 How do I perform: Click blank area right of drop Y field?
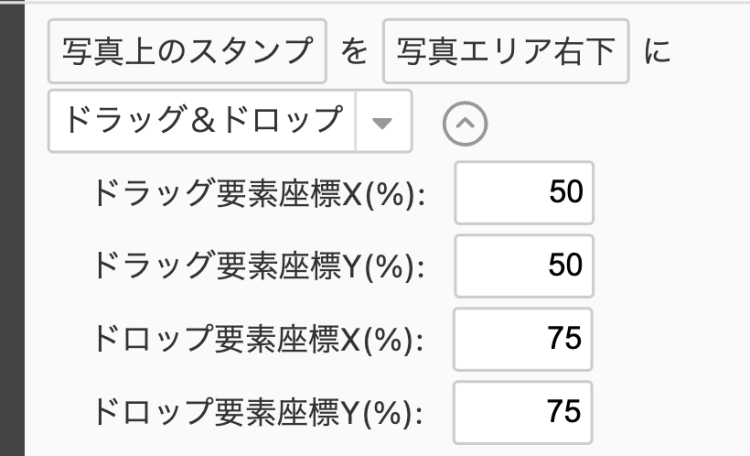pyautogui.click(x=670, y=411)
